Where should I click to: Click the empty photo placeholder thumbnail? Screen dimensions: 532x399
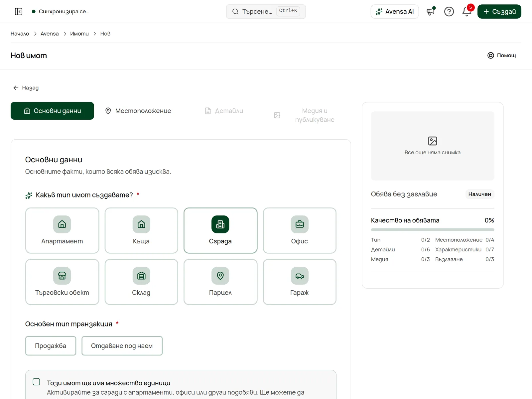click(x=433, y=146)
